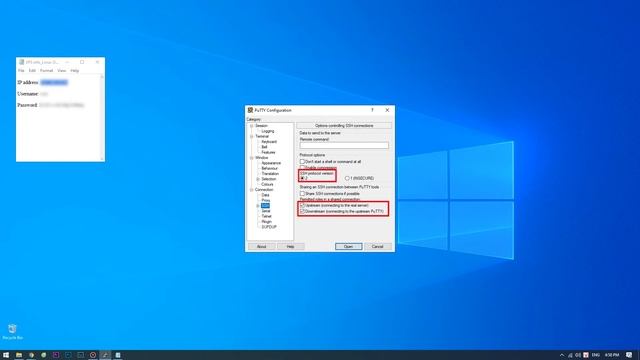Image resolution: width=640 pixels, height=360 pixels.
Task: Expand the Selection tree node
Action: 258,179
